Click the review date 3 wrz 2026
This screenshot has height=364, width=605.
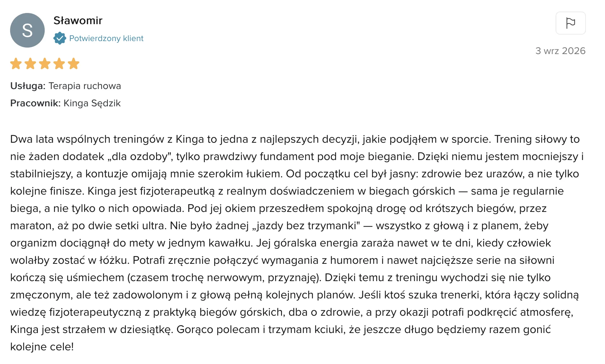coord(560,51)
